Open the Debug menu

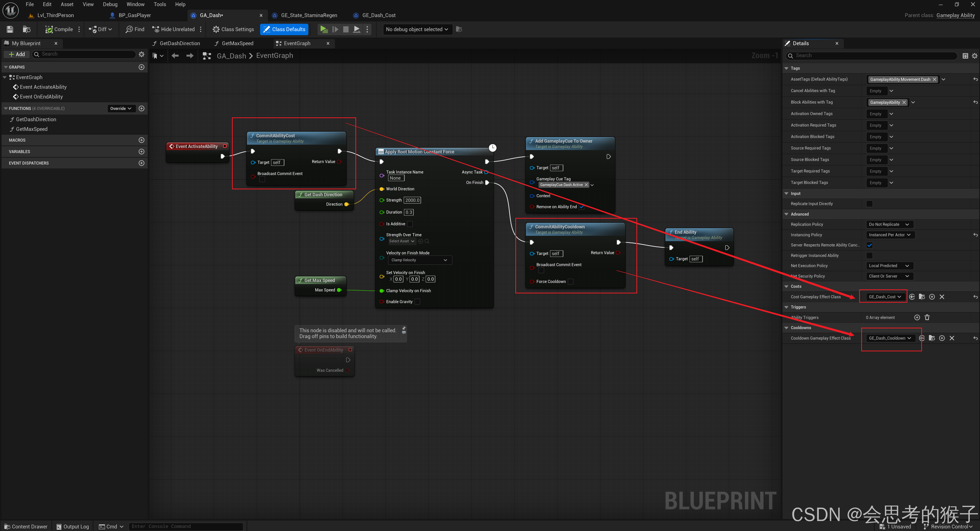110,4
